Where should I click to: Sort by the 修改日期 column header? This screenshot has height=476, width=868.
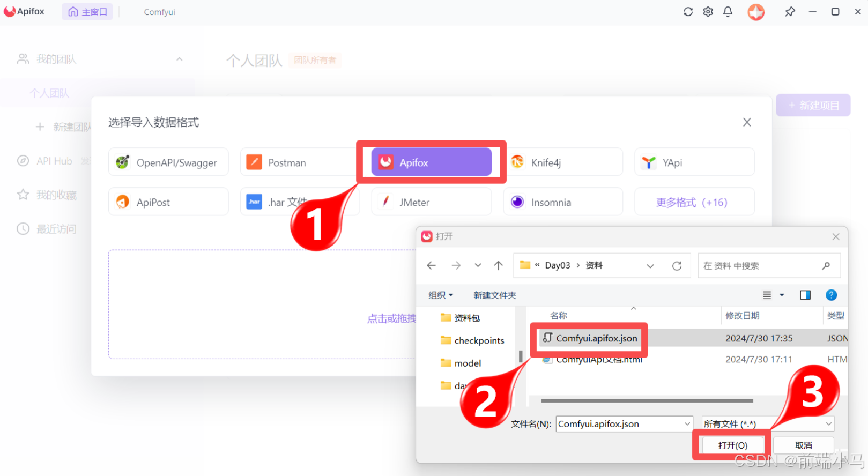point(742,316)
